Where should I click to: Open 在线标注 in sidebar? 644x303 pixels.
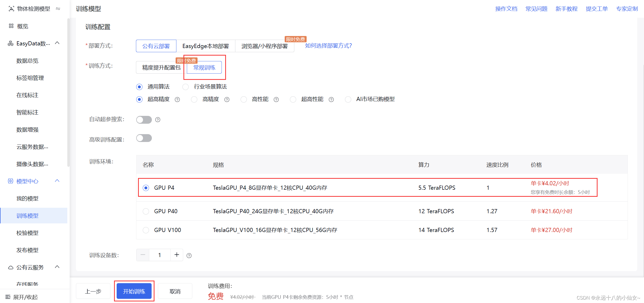coord(27,95)
